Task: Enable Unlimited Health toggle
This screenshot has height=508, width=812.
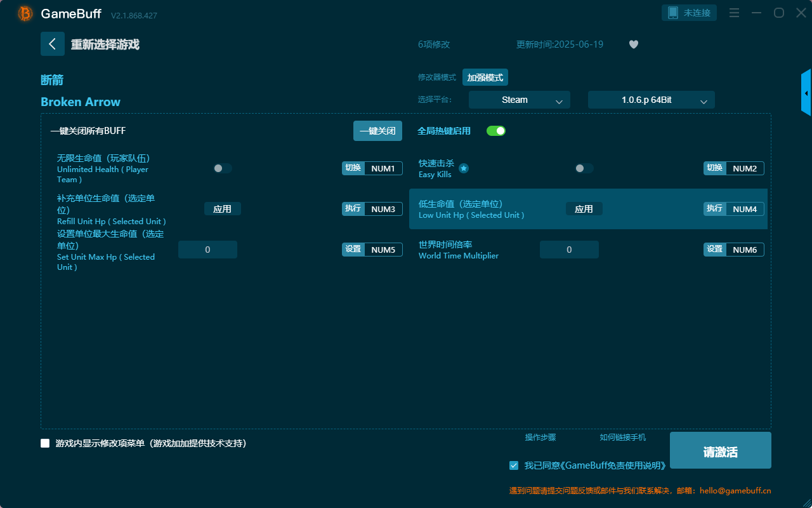Action: click(x=222, y=168)
